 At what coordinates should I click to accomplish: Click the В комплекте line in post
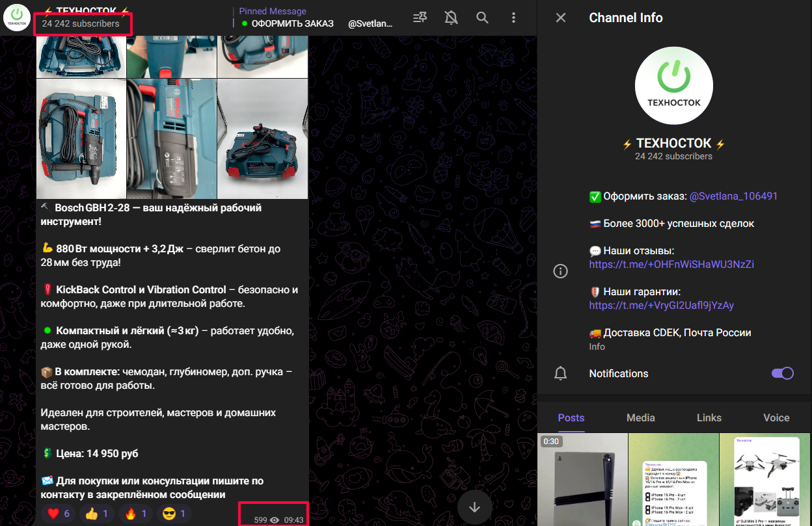point(167,378)
